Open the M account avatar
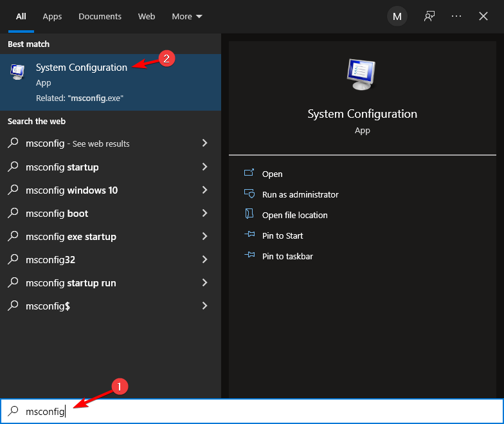 tap(397, 16)
